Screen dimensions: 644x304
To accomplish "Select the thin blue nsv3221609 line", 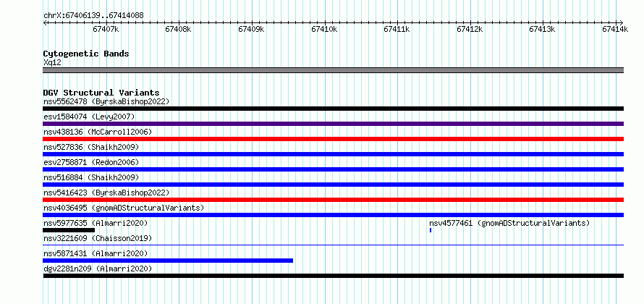I will 333,245.
